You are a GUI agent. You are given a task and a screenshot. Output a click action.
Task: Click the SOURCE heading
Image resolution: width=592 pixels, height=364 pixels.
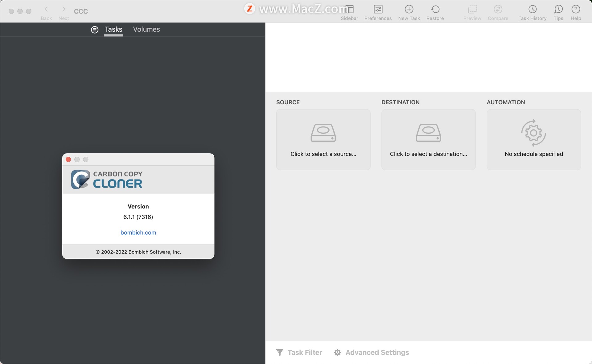(x=288, y=102)
